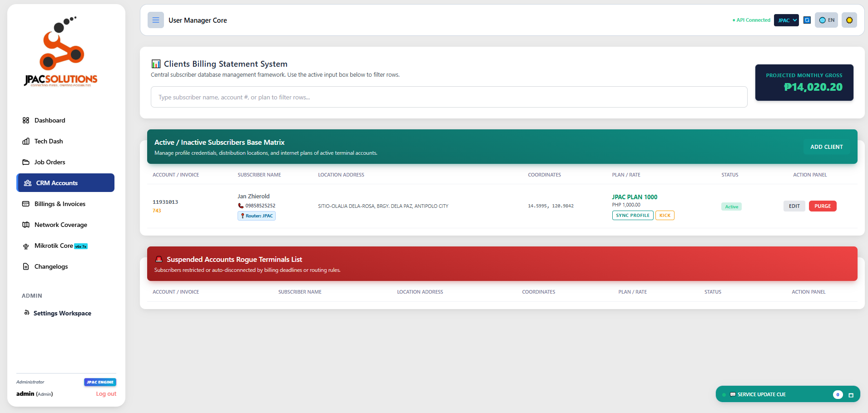Click the PHP 1,000.00 rate text
Viewport: 868px width, 413px height.
coord(626,205)
